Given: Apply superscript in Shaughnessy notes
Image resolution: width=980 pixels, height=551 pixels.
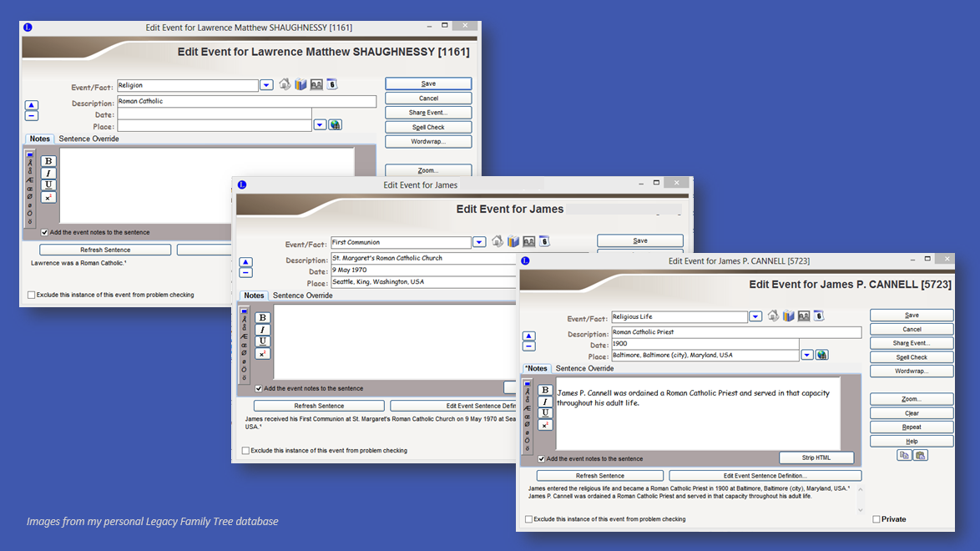Looking at the screenshot, I should (48, 198).
